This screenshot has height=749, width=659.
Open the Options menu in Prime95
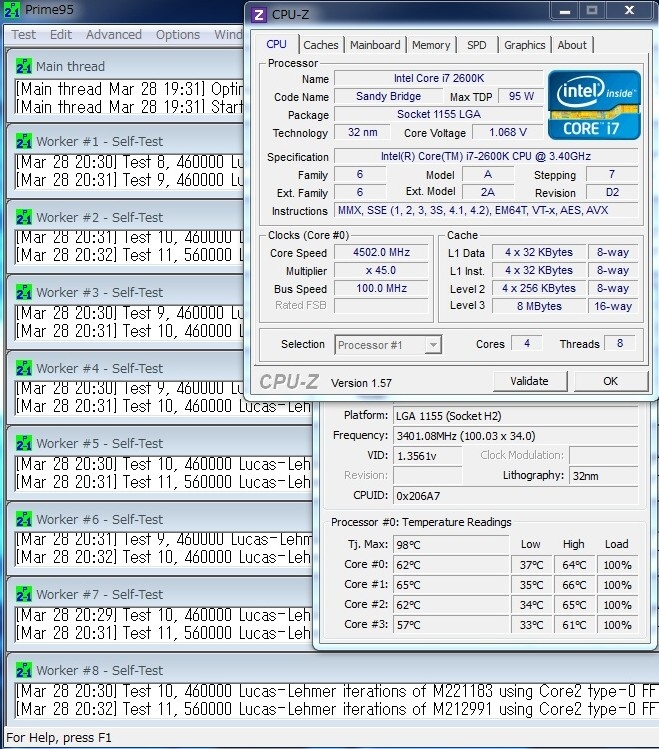point(178,35)
